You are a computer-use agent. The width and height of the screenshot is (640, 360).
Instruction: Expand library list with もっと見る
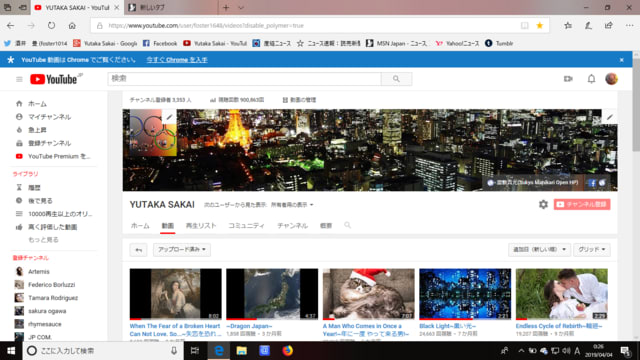(x=43, y=240)
